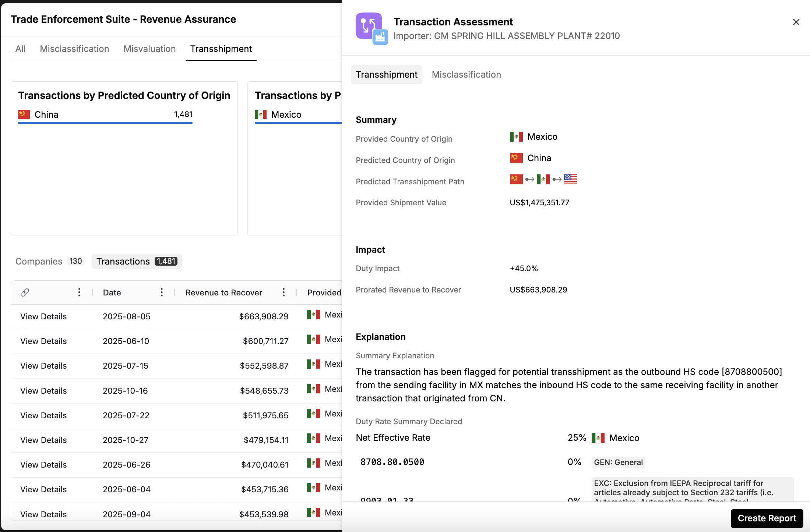The width and height of the screenshot is (810, 532).
Task: Select Transshipment tab in assessment panel
Action: tap(387, 74)
